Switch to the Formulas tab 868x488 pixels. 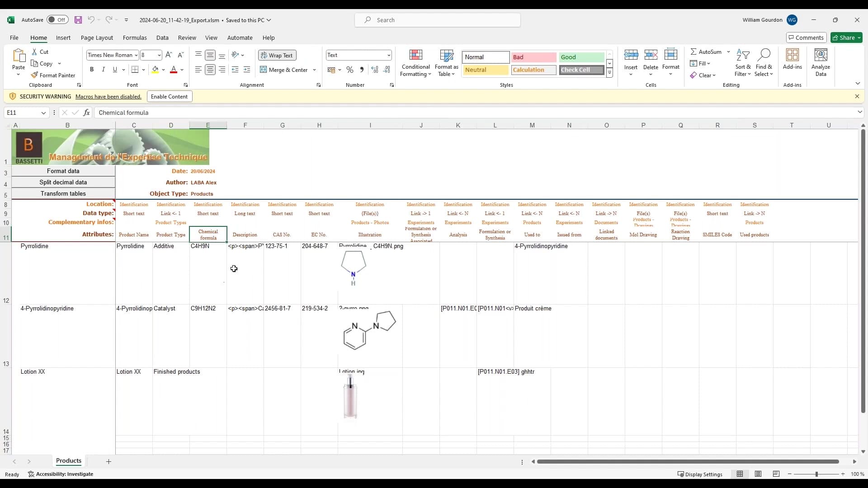[135, 38]
